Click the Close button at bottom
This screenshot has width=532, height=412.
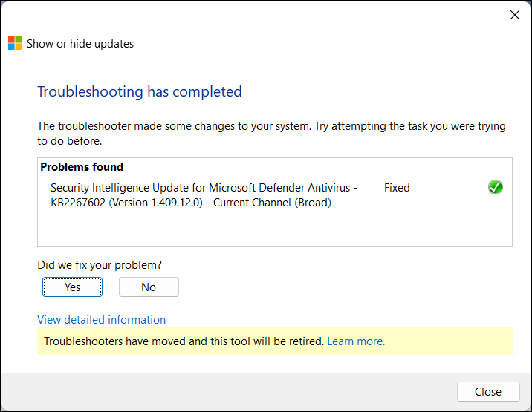click(x=488, y=392)
